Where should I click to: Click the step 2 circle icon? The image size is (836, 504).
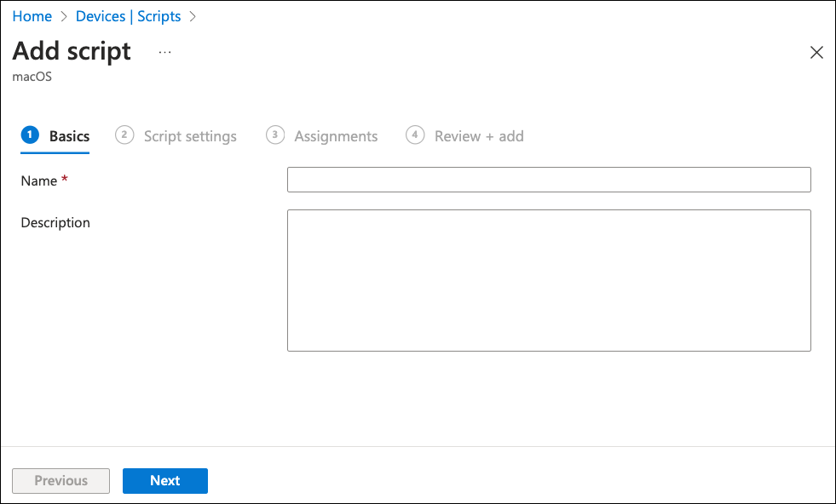(124, 135)
